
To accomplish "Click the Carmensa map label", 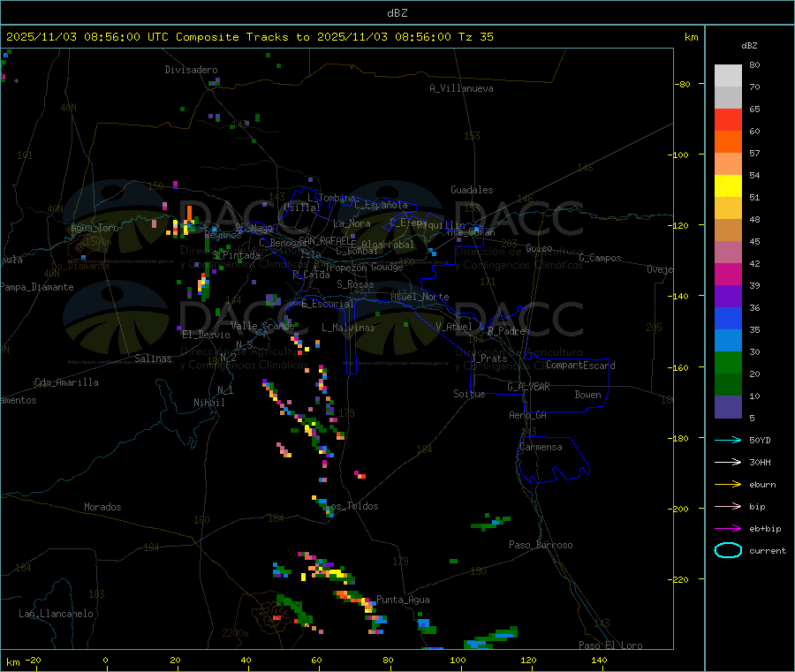I will pyautogui.click(x=541, y=447).
